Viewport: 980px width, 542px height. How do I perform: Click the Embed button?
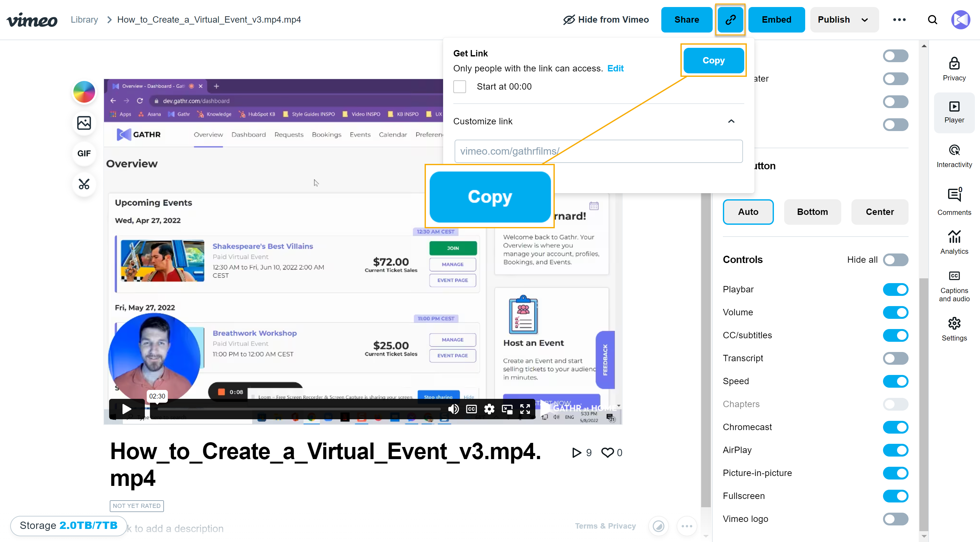click(x=776, y=20)
